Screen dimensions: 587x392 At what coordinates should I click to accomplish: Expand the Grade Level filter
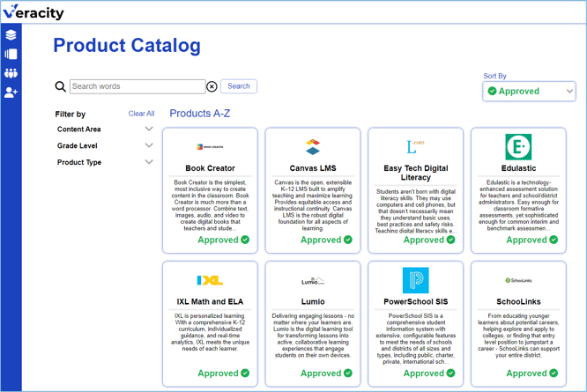tap(148, 146)
